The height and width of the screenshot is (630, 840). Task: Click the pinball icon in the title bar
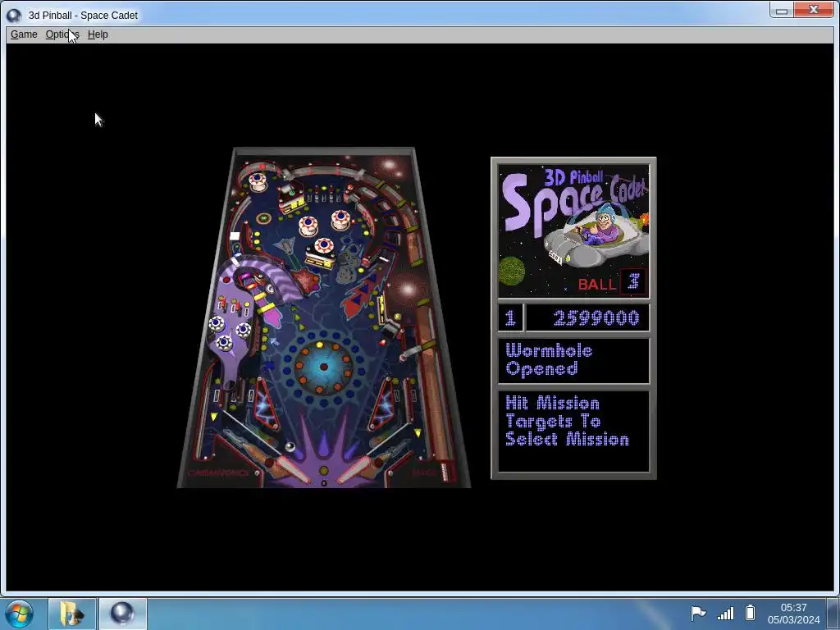[x=14, y=15]
